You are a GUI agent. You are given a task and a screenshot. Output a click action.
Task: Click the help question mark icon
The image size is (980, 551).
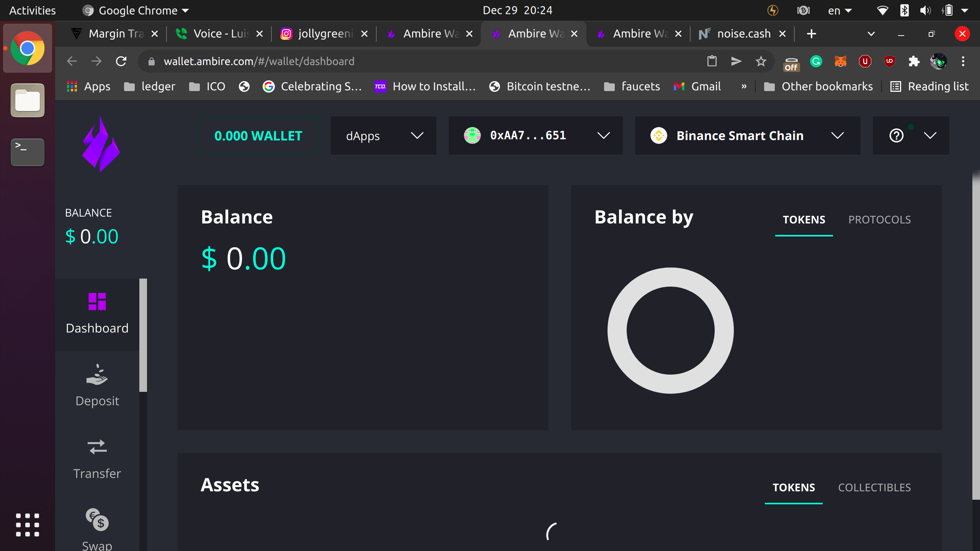tap(896, 135)
